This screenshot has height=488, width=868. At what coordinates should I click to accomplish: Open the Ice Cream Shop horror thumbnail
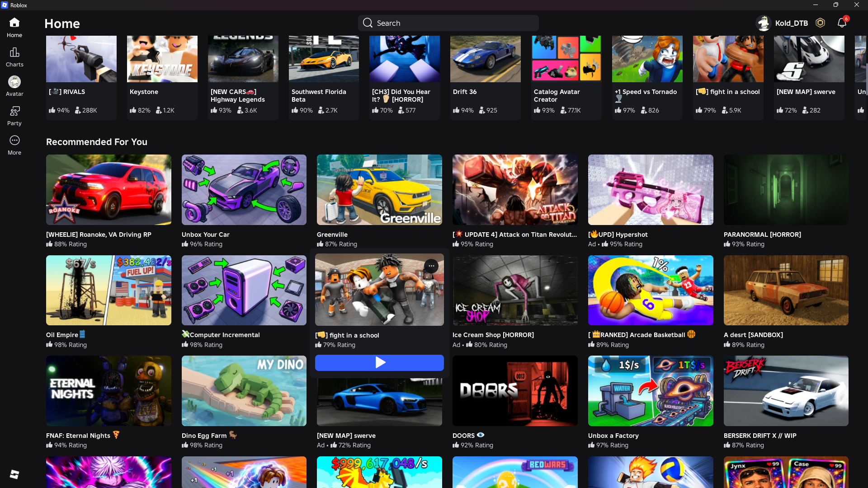[x=515, y=290]
